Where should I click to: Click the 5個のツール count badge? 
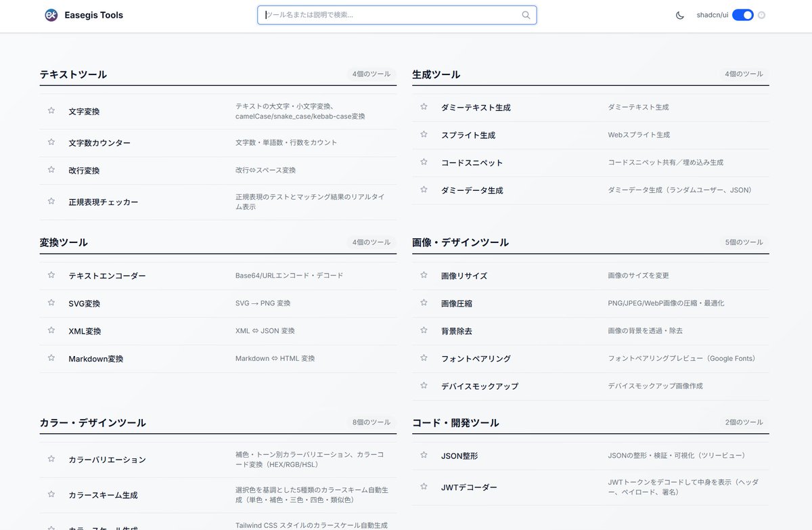point(744,242)
